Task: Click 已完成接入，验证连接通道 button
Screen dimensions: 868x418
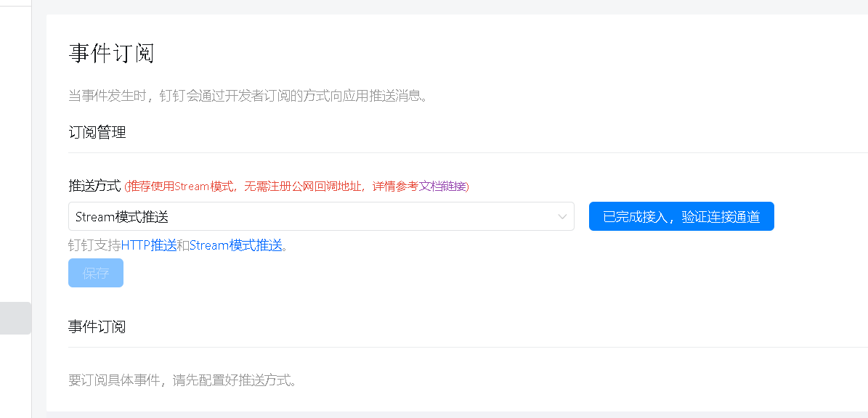Action: pos(681,216)
